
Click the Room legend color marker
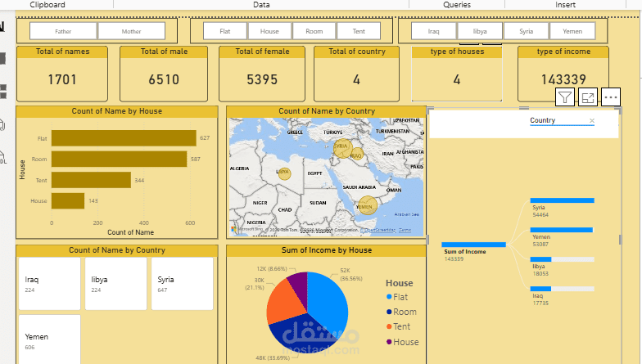coord(389,312)
